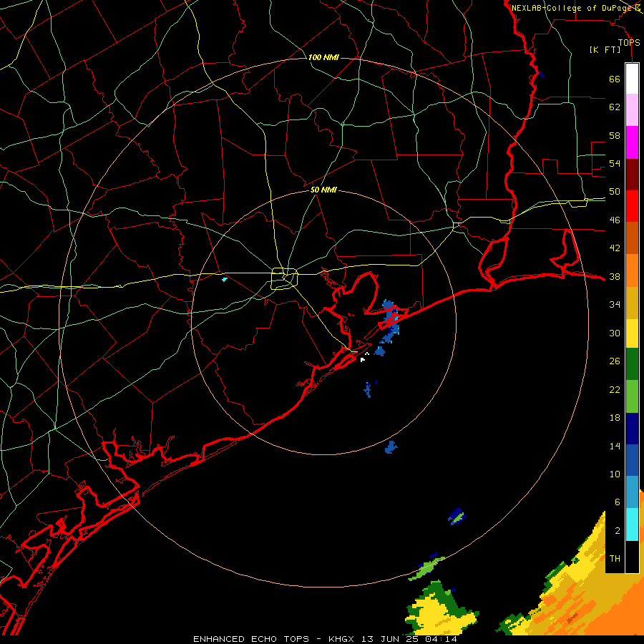Image resolution: width=644 pixels, height=644 pixels.
Task: Click the 13 JUN 25 date text
Action: (x=390, y=639)
